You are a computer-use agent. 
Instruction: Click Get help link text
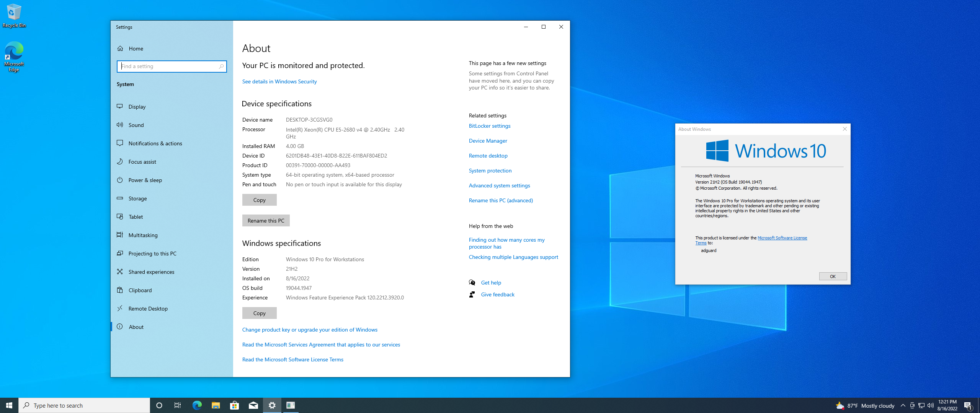pyautogui.click(x=491, y=283)
